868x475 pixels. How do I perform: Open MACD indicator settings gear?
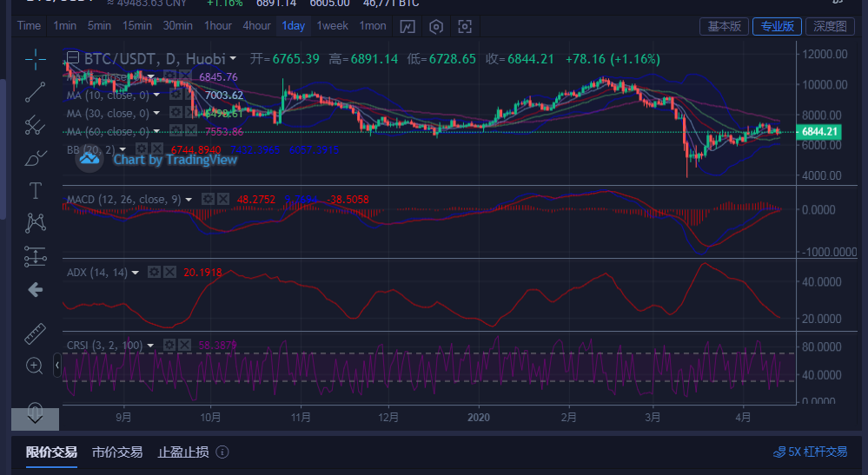[208, 200]
